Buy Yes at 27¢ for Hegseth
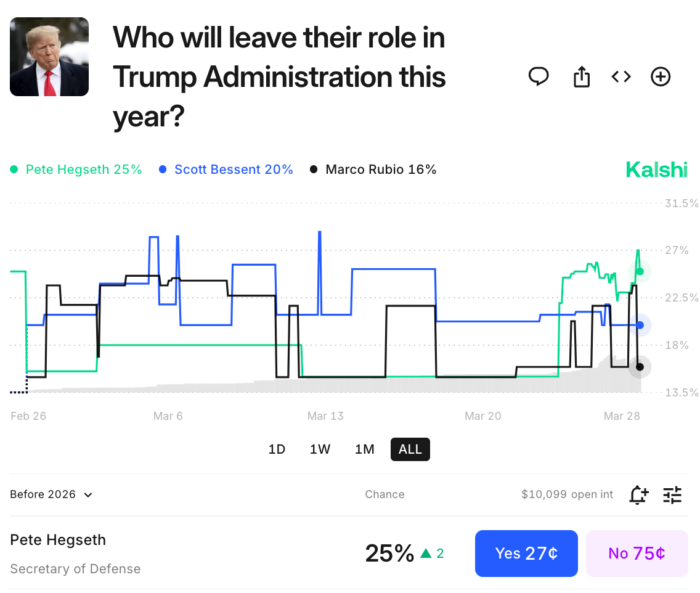 coord(526,554)
